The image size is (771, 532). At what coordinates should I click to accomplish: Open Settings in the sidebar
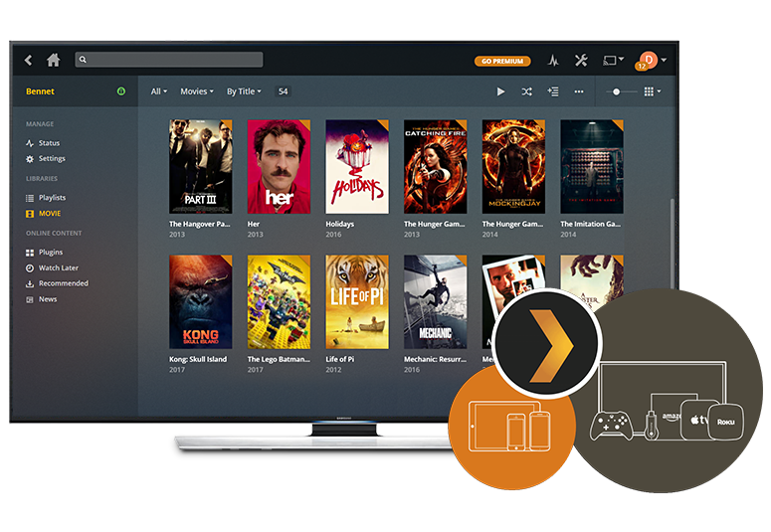52,159
